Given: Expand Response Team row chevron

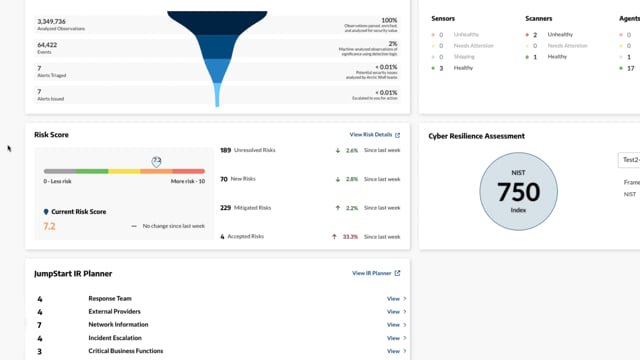Looking at the screenshot, I should coord(404,299).
